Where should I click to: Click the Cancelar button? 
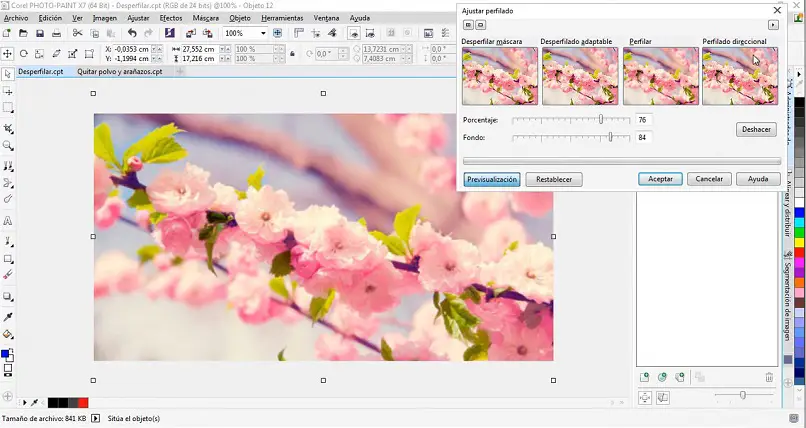[x=709, y=179]
